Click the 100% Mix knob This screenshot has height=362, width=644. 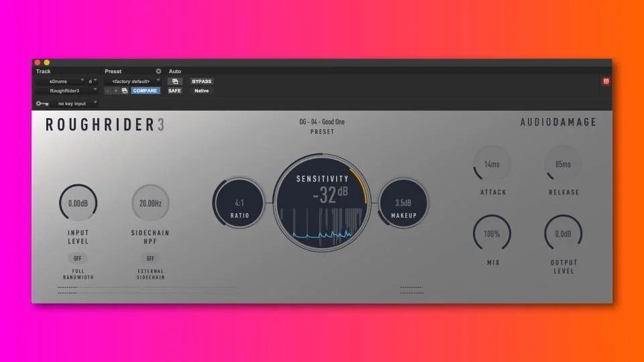pos(492,233)
